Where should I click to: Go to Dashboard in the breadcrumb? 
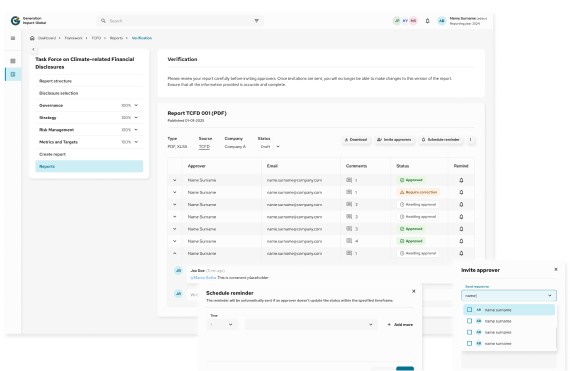pyautogui.click(x=47, y=38)
